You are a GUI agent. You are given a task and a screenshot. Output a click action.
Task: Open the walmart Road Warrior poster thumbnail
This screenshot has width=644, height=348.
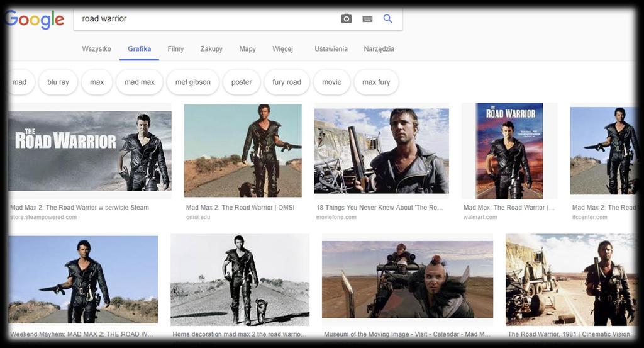[509, 151]
